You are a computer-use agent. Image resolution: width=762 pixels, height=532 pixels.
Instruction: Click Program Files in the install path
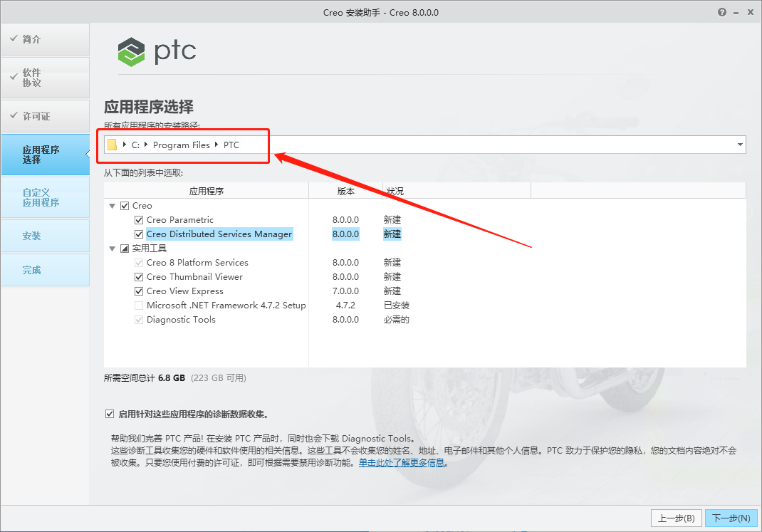coord(182,145)
